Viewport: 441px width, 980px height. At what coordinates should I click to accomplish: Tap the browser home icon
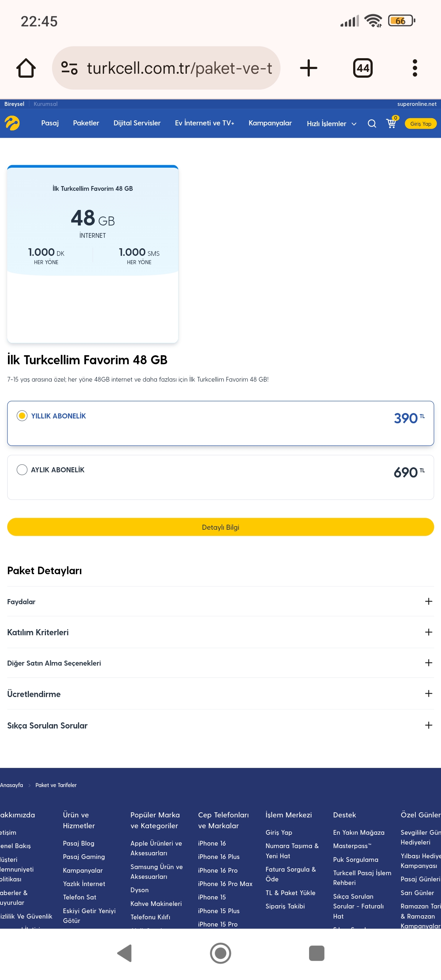pos(26,68)
